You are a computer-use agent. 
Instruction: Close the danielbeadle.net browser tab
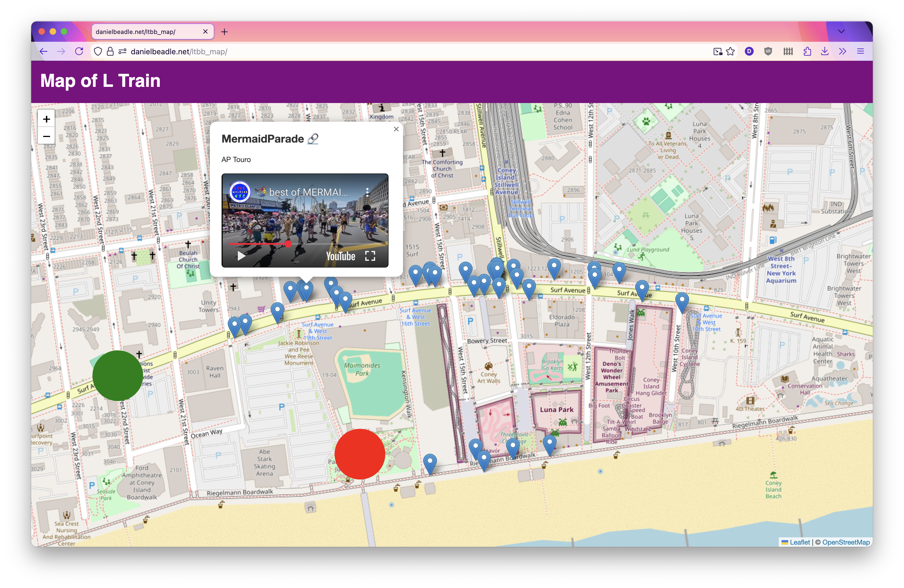[x=205, y=31]
